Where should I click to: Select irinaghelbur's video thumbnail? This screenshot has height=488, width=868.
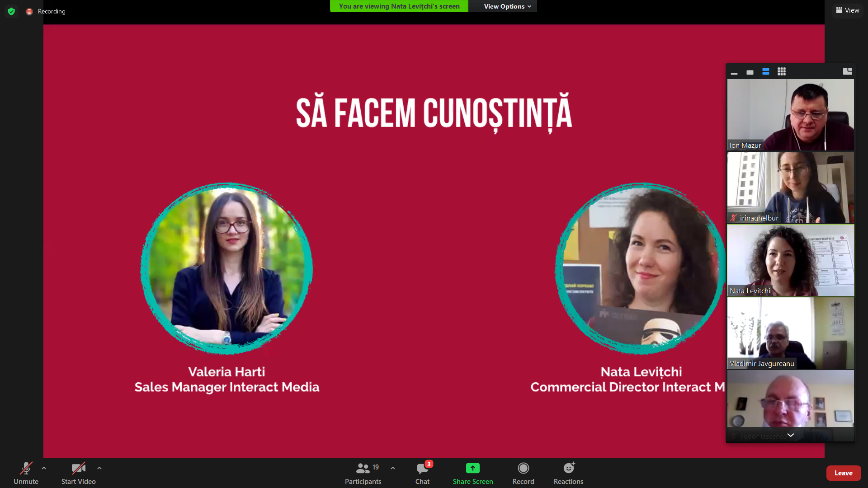(791, 188)
